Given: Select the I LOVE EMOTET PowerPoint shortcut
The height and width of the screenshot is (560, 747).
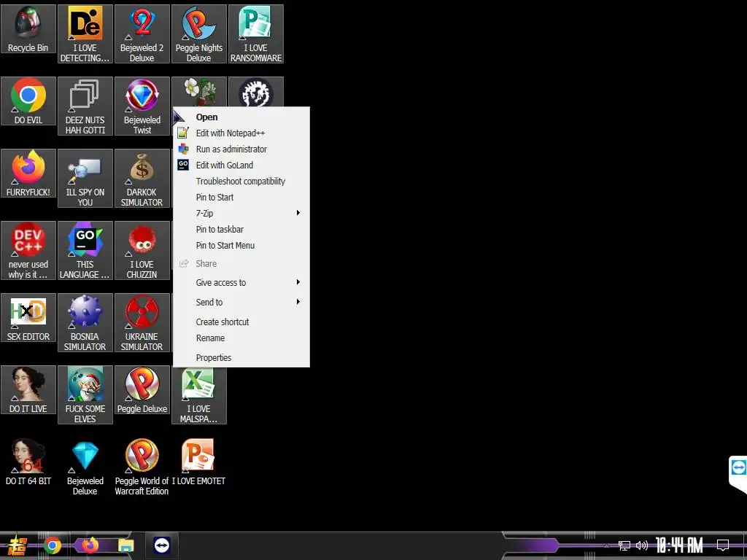Looking at the screenshot, I should [x=198, y=462].
